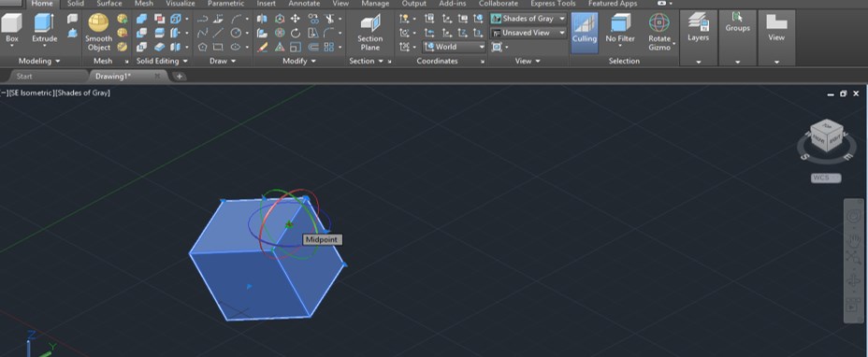Select the Line tool in Draw panel
Viewport: 868px width, 357px height.
(x=219, y=33)
